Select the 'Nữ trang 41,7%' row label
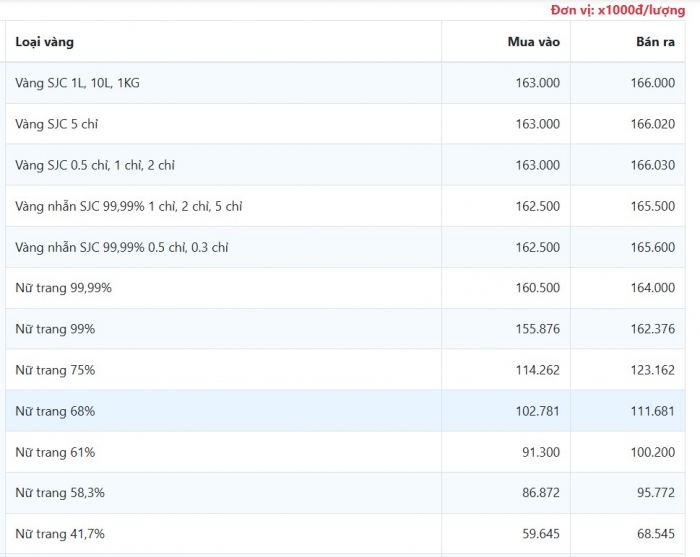 pyautogui.click(x=60, y=534)
